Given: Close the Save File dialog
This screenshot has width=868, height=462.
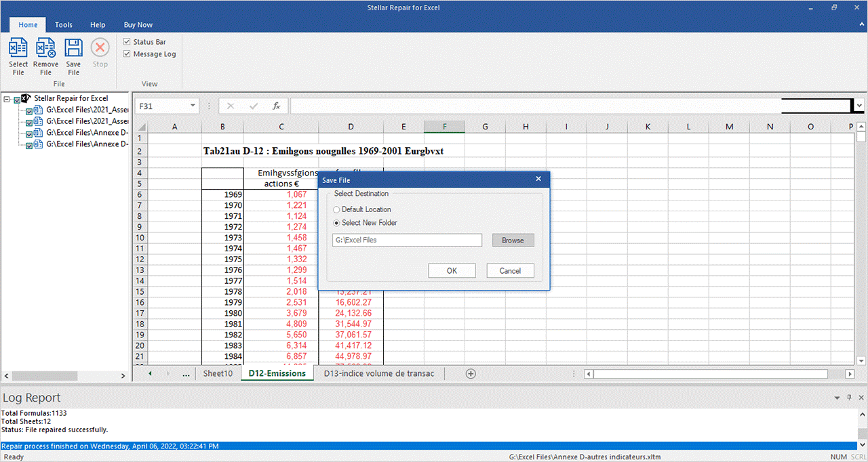Looking at the screenshot, I should tap(538, 180).
